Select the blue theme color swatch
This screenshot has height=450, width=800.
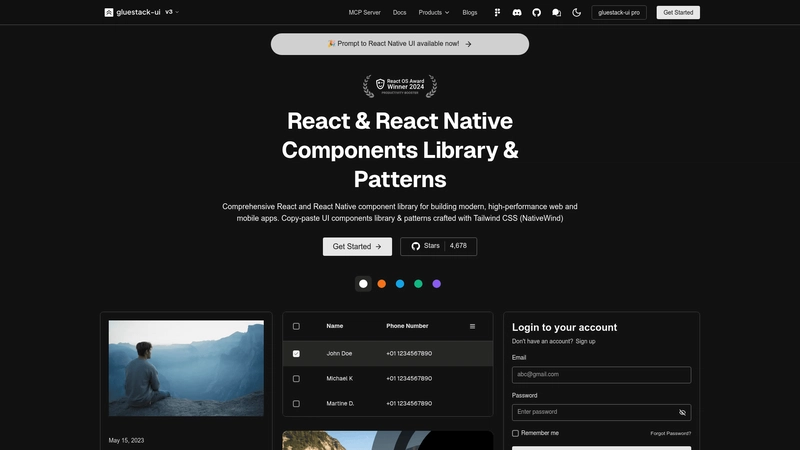point(400,284)
